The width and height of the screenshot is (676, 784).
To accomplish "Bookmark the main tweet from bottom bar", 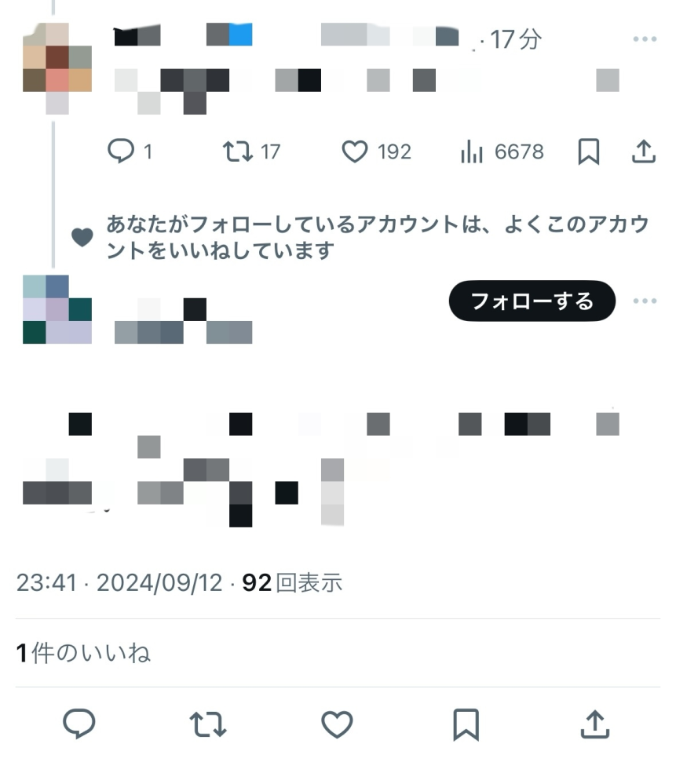I will (466, 724).
